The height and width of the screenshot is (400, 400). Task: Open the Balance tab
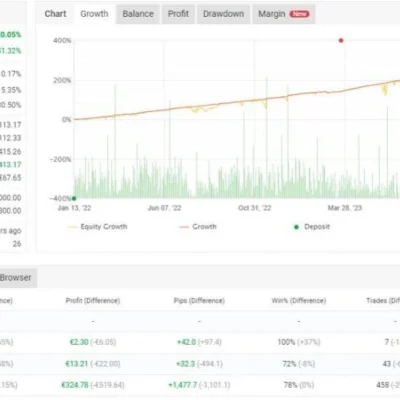[x=138, y=14]
